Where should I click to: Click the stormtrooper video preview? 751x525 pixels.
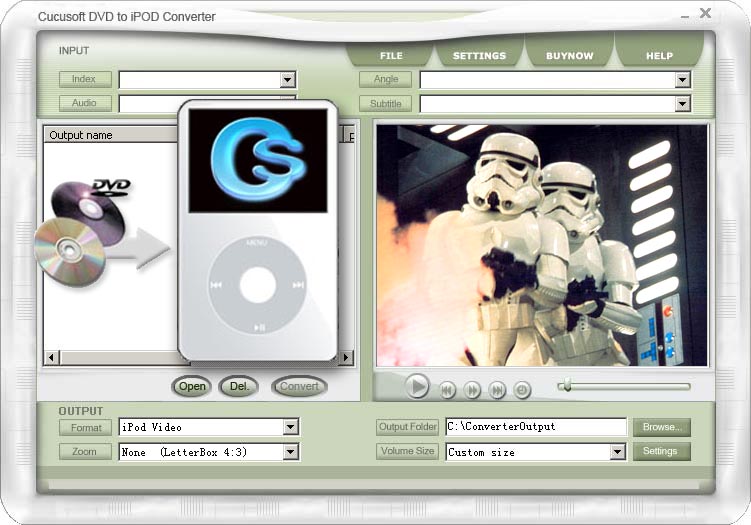(542, 245)
